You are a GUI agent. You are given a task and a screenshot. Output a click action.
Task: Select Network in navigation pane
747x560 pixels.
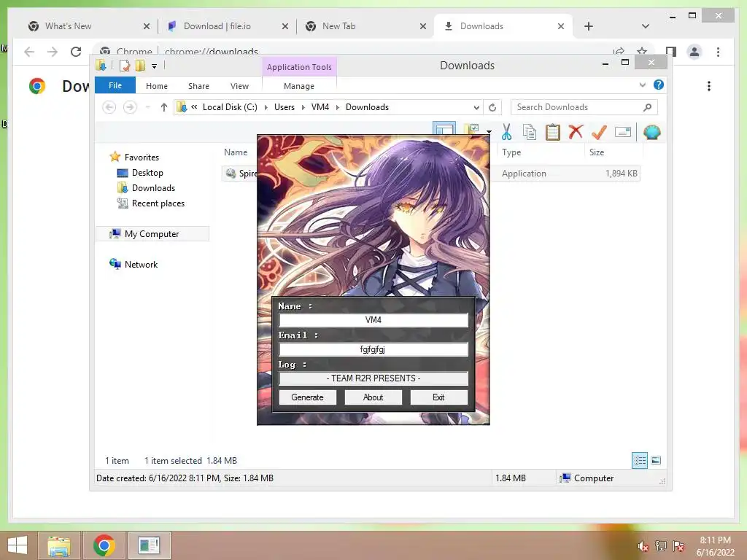point(141,264)
